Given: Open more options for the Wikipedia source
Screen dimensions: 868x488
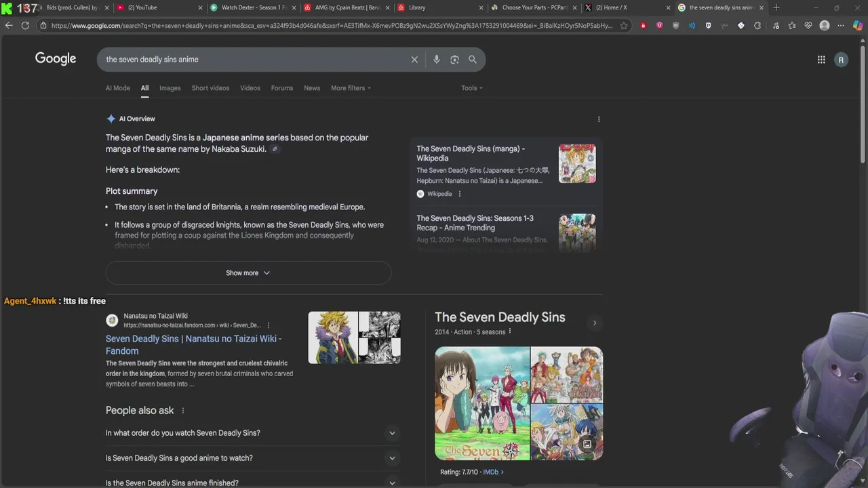Looking at the screenshot, I should pyautogui.click(x=460, y=194).
